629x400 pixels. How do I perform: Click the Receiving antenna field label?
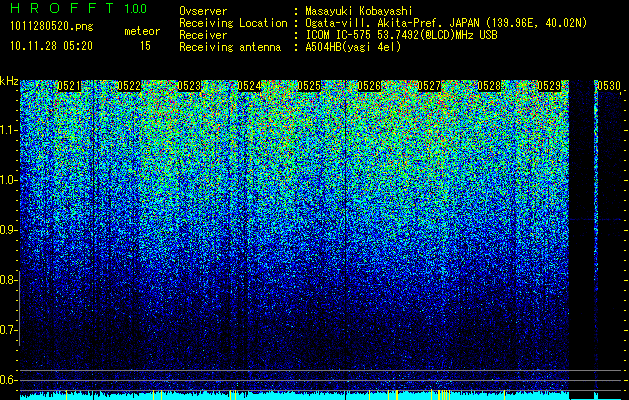point(230,47)
